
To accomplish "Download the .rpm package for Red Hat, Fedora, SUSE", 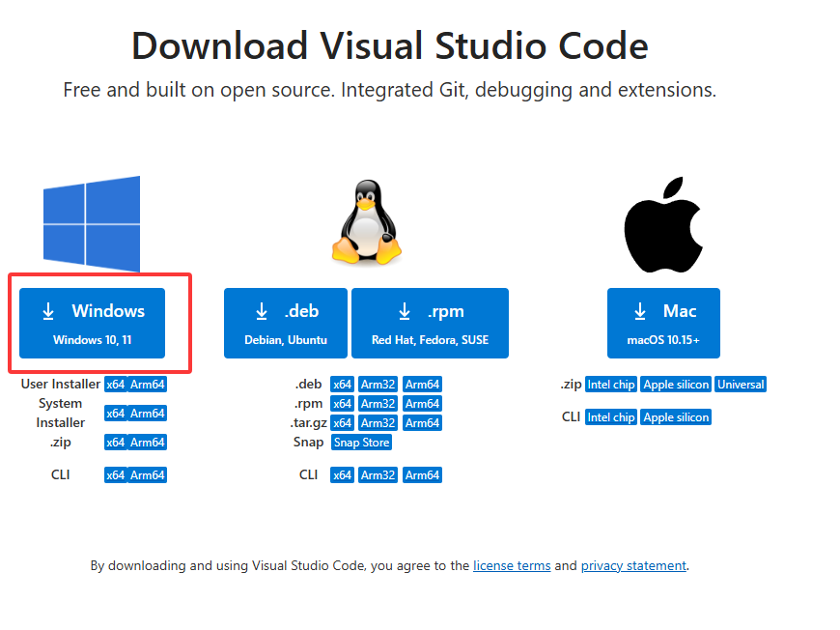I will point(430,323).
